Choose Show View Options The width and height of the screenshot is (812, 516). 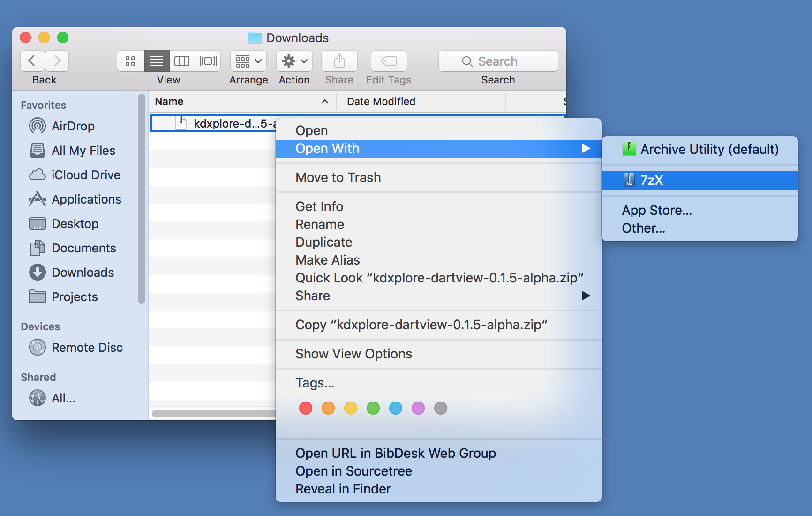[438, 354]
